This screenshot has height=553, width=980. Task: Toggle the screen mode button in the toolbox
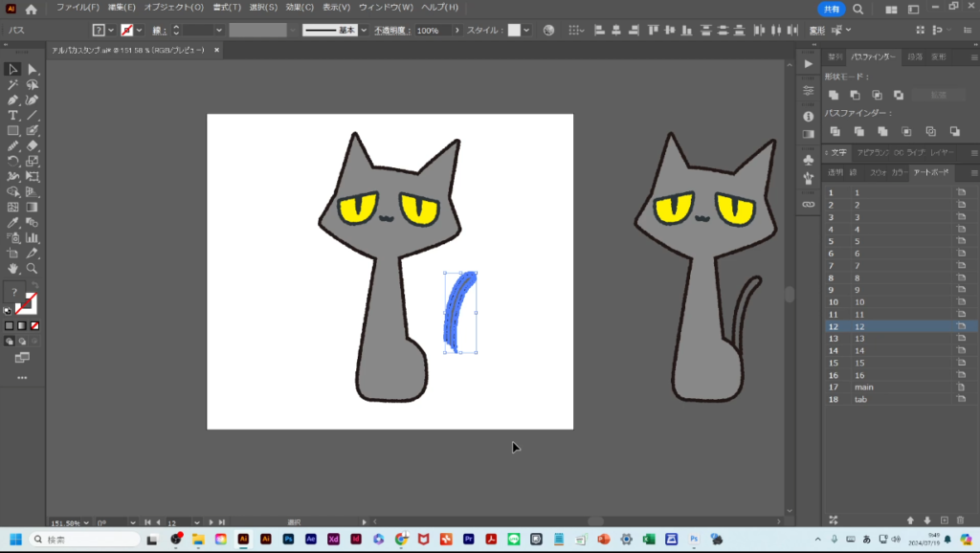[x=22, y=357]
